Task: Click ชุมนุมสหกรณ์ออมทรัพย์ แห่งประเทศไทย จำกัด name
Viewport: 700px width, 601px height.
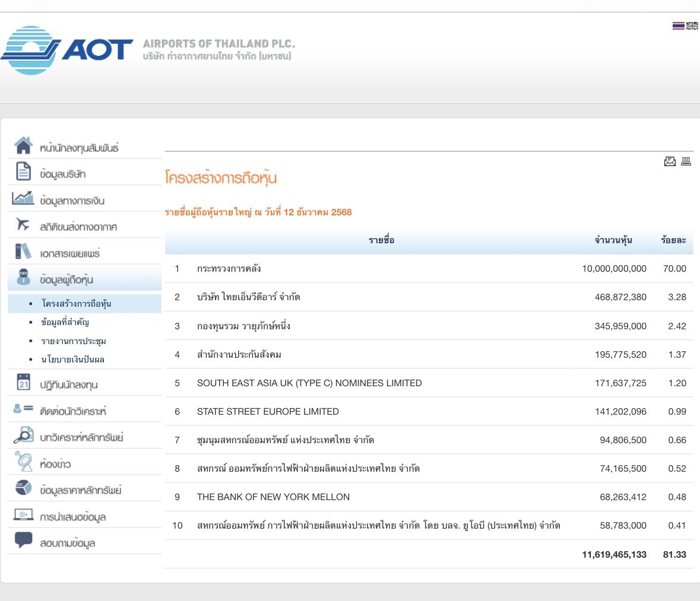Action: (285, 440)
